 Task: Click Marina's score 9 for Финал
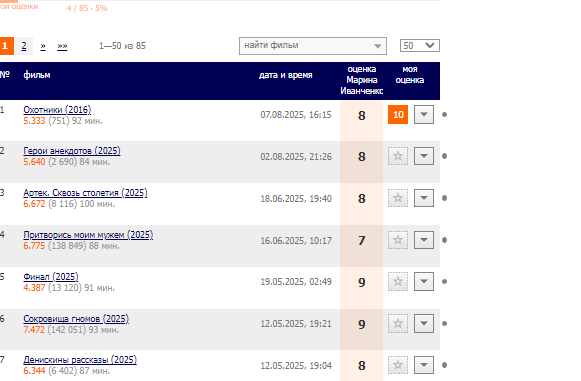362,282
